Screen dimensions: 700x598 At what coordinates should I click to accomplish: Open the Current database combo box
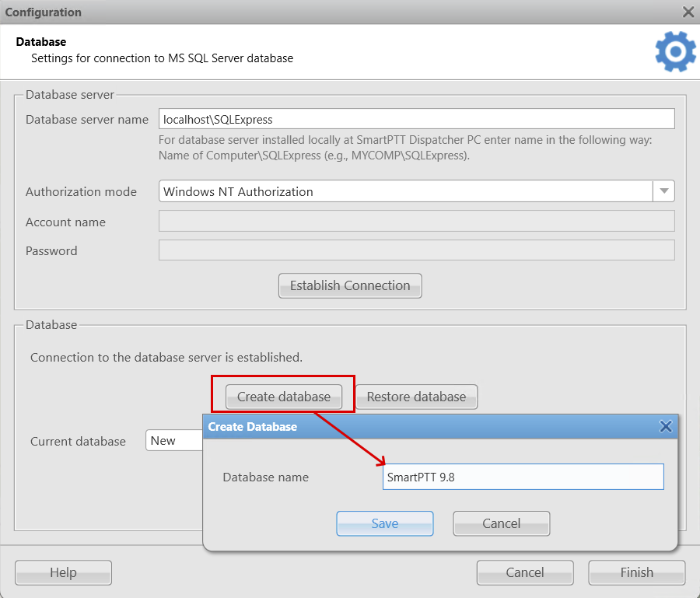click(x=174, y=440)
